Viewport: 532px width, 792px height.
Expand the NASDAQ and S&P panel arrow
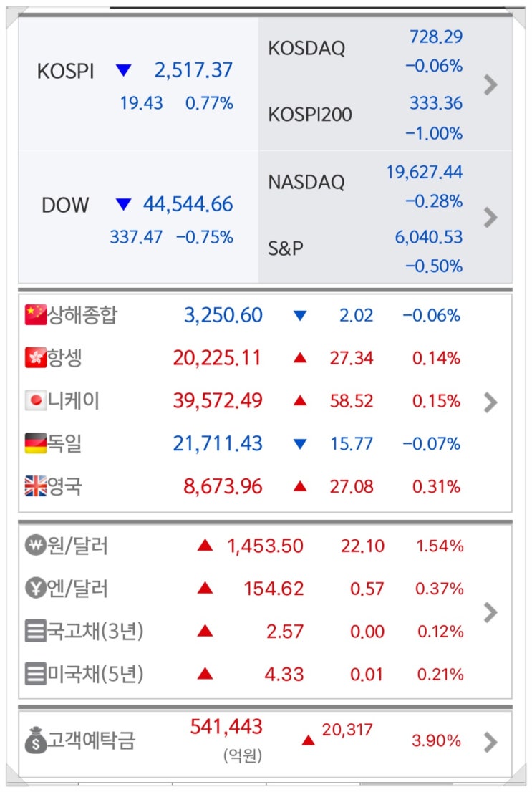tap(490, 217)
